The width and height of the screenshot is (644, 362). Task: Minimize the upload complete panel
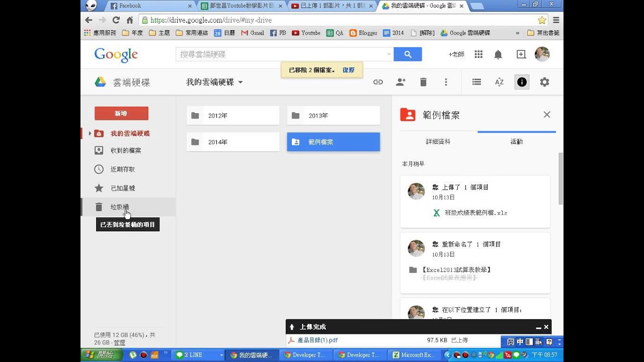tap(538, 327)
